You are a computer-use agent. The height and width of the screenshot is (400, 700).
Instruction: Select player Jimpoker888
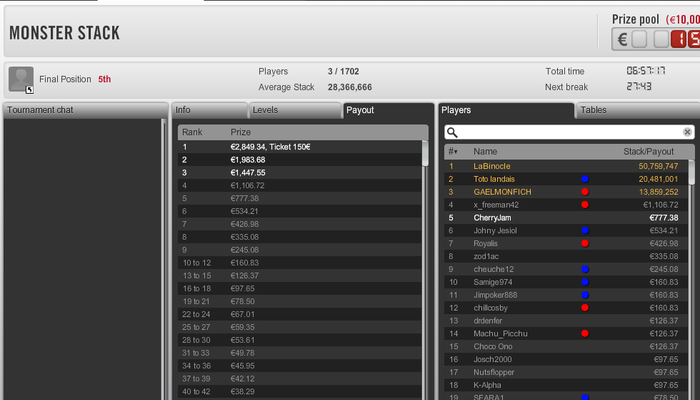tap(567, 295)
